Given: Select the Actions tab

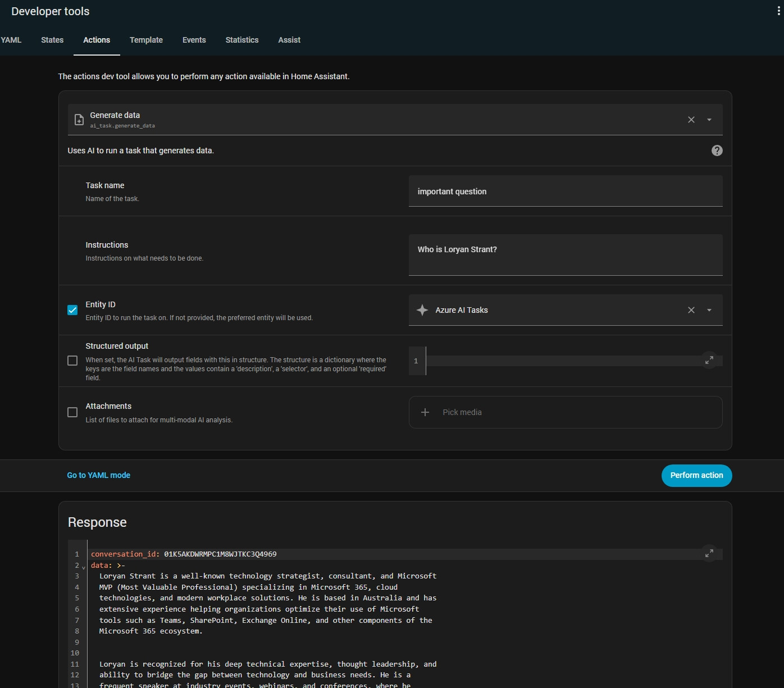Looking at the screenshot, I should tap(97, 40).
